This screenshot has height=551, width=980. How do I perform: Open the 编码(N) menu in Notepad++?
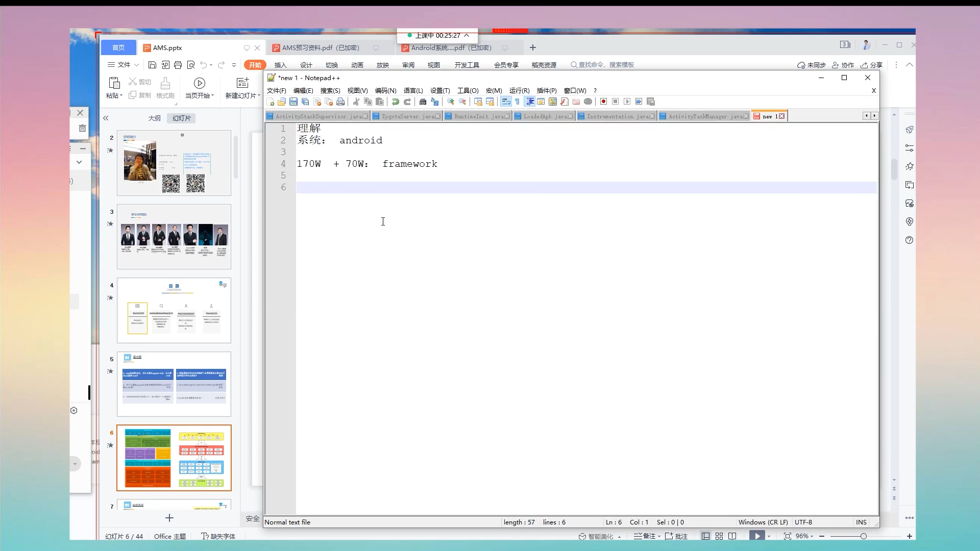click(x=385, y=90)
